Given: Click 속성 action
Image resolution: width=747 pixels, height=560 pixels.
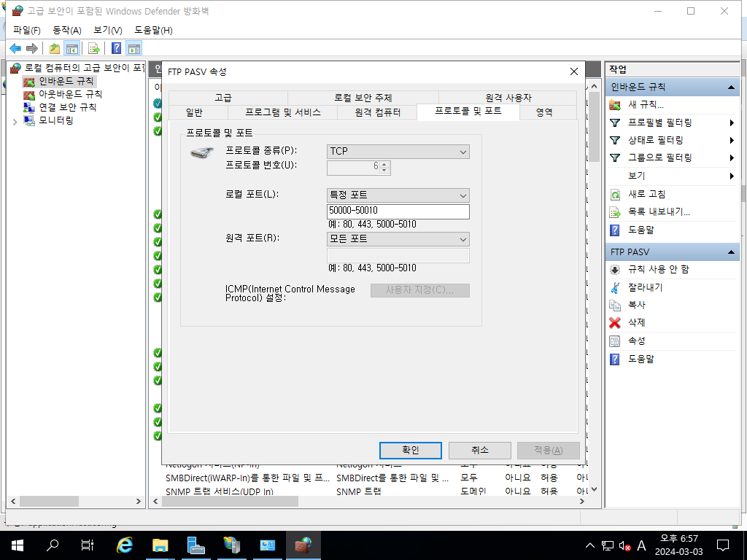Looking at the screenshot, I should click(x=636, y=341).
